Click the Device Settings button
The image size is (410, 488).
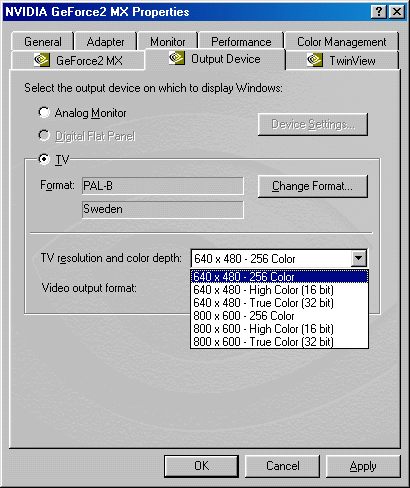313,124
